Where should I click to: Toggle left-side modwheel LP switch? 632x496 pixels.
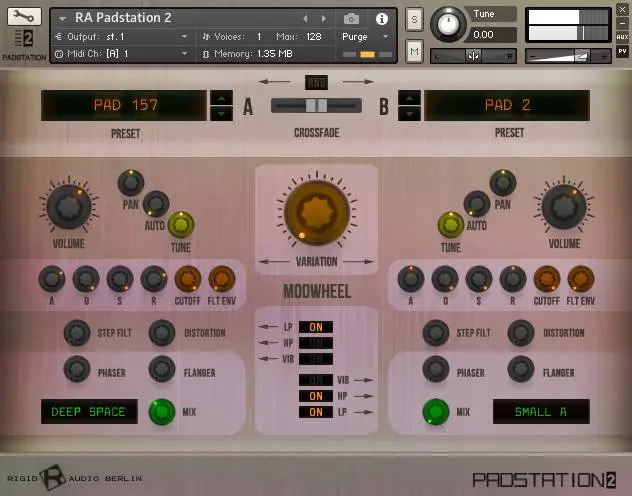pos(316,327)
